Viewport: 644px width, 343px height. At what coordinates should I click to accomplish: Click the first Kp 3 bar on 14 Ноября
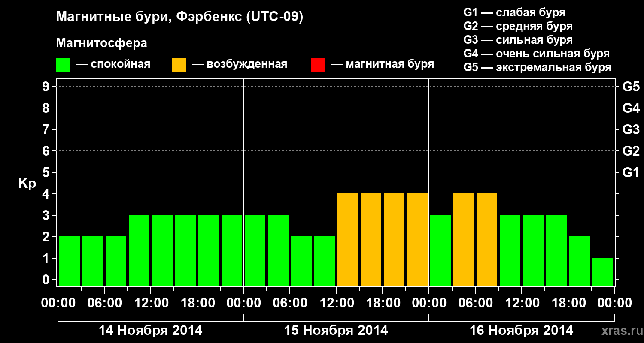click(x=139, y=250)
